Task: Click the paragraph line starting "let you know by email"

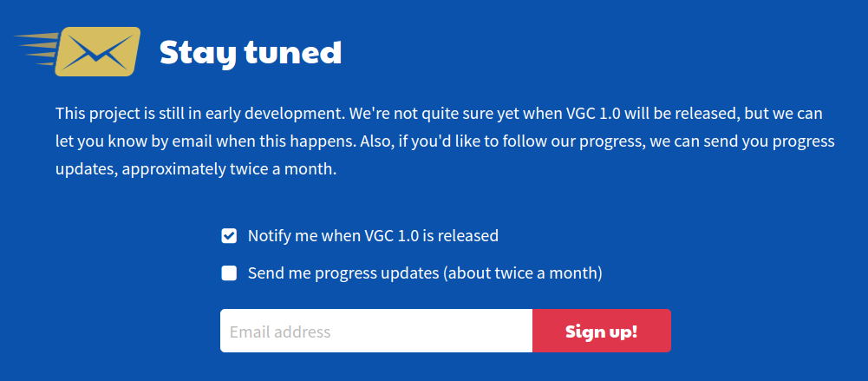Action: [445, 141]
